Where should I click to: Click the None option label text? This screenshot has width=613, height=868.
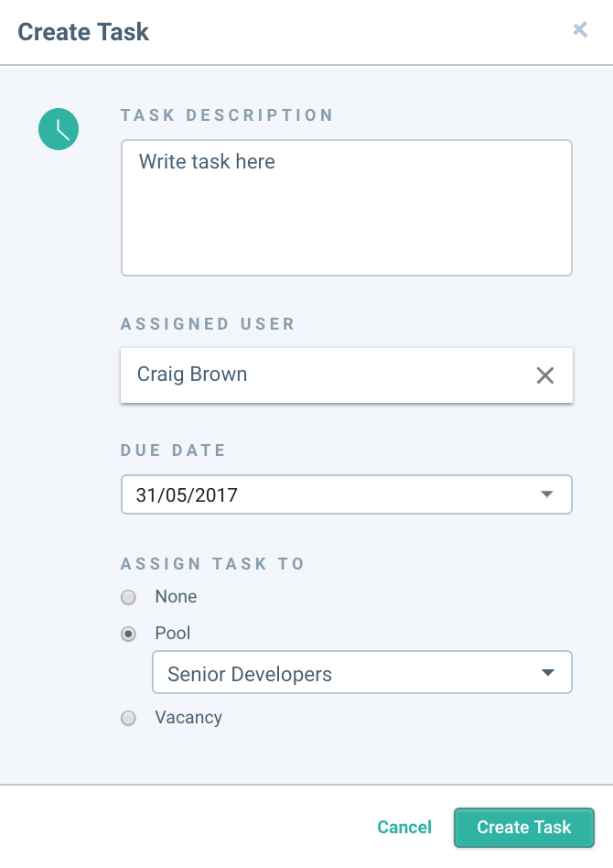(176, 597)
